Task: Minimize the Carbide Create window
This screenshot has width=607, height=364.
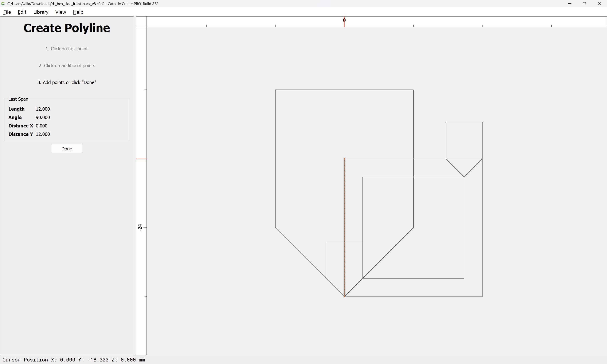Action: pyautogui.click(x=570, y=4)
